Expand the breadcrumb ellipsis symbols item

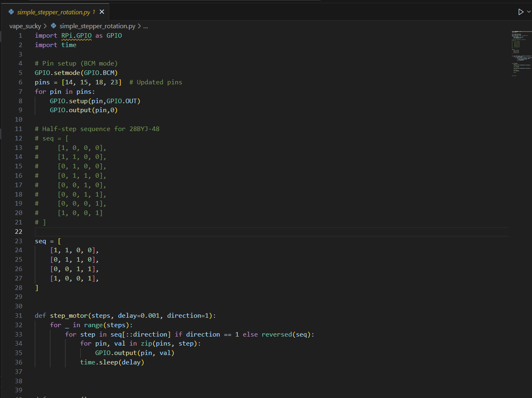pos(146,26)
